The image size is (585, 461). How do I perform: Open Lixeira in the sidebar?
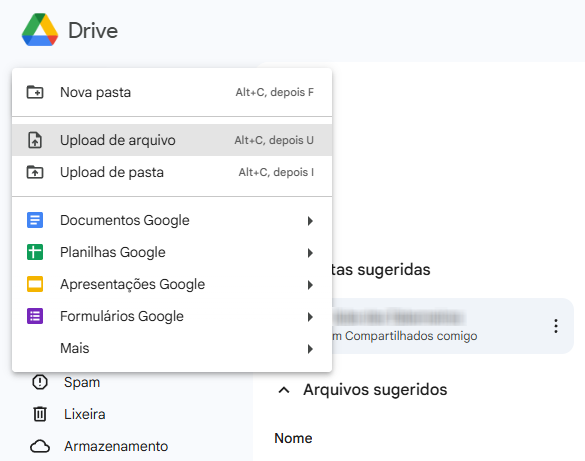pyautogui.click(x=85, y=414)
